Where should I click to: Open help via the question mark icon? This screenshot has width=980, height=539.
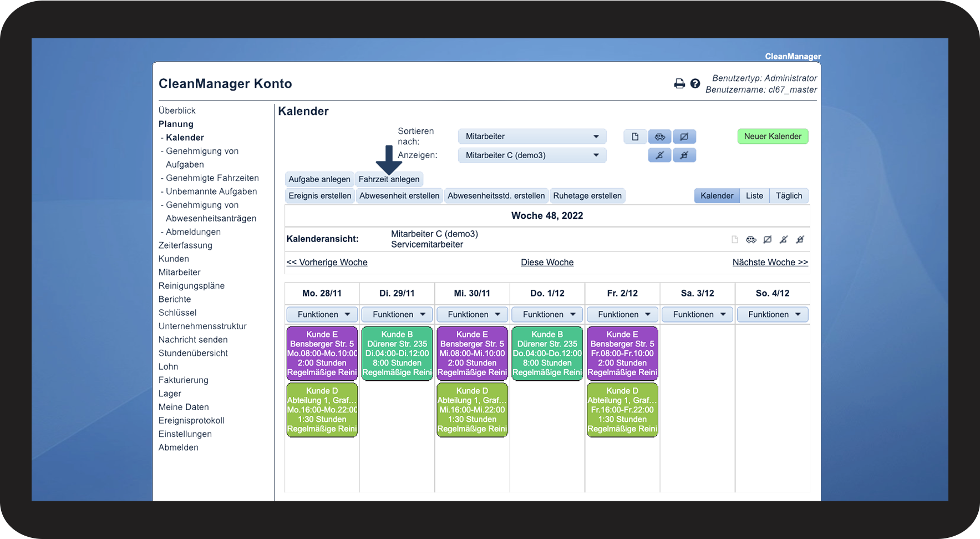point(695,84)
